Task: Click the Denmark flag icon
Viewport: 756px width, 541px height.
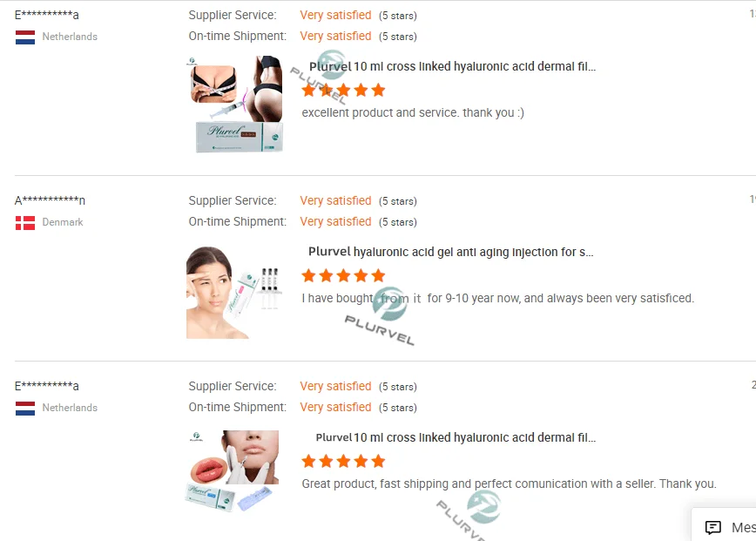Action: point(25,223)
